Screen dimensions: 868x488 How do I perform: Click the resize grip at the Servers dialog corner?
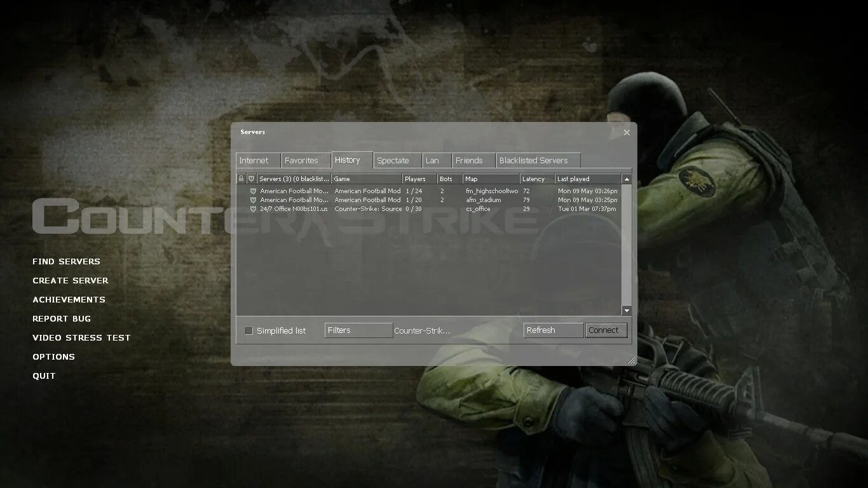coord(631,360)
